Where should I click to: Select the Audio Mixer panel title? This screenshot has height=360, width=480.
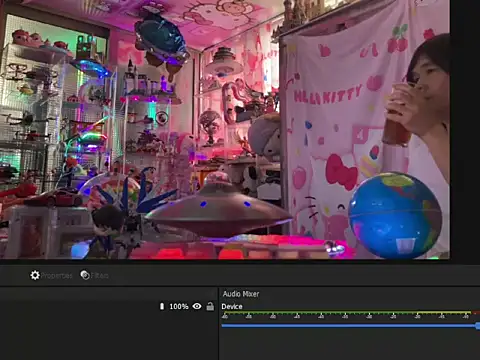pyautogui.click(x=241, y=294)
